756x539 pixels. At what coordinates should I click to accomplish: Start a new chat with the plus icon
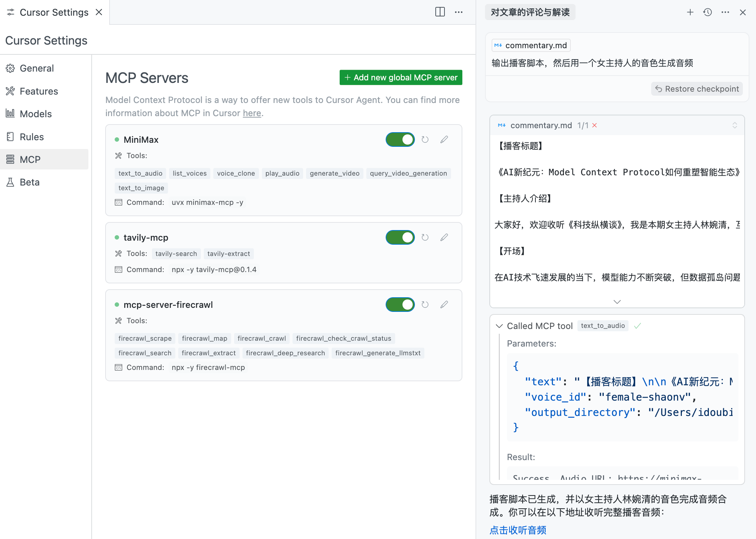click(x=690, y=12)
